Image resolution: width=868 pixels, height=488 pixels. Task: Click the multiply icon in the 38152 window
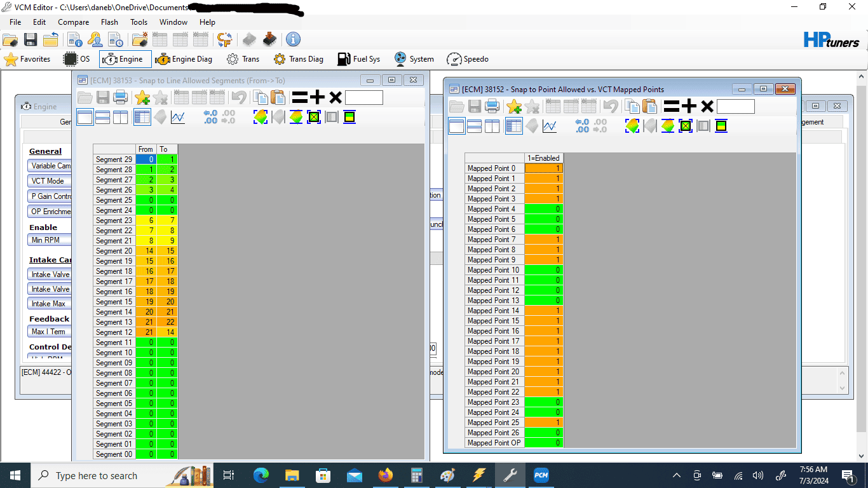tap(707, 106)
